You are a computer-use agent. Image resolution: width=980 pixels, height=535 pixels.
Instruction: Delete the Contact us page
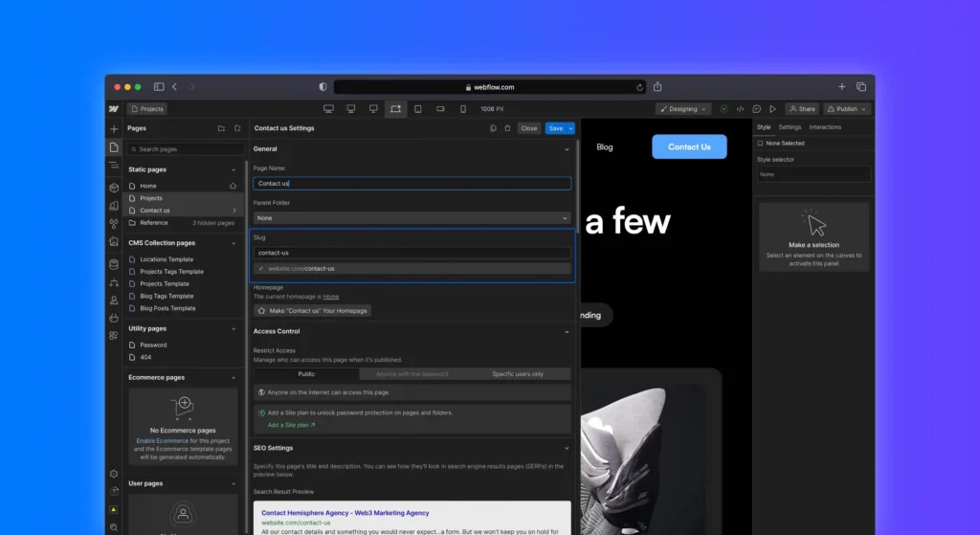507,128
